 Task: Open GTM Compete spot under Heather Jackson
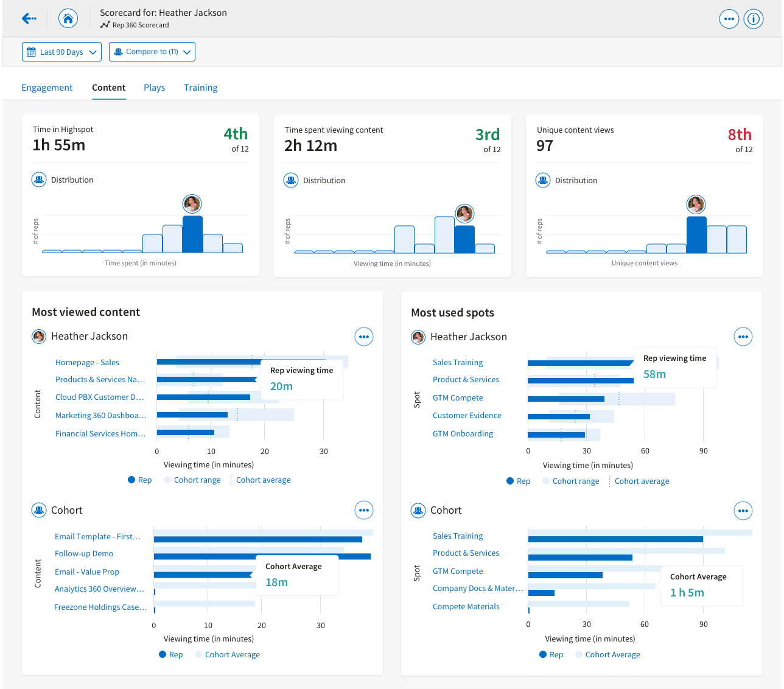click(x=458, y=397)
